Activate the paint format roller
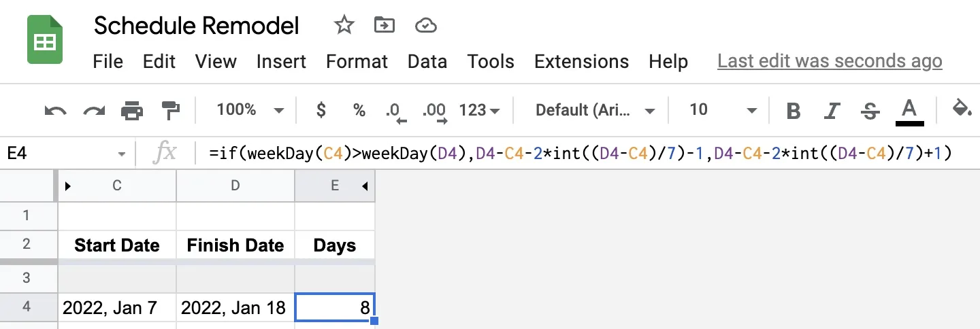 click(169, 110)
